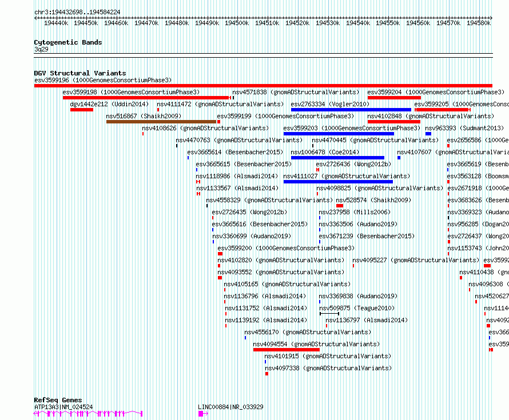Open the LINC00884|NR_033929 label
The width and height of the screenshot is (509, 420).
[x=230, y=407]
